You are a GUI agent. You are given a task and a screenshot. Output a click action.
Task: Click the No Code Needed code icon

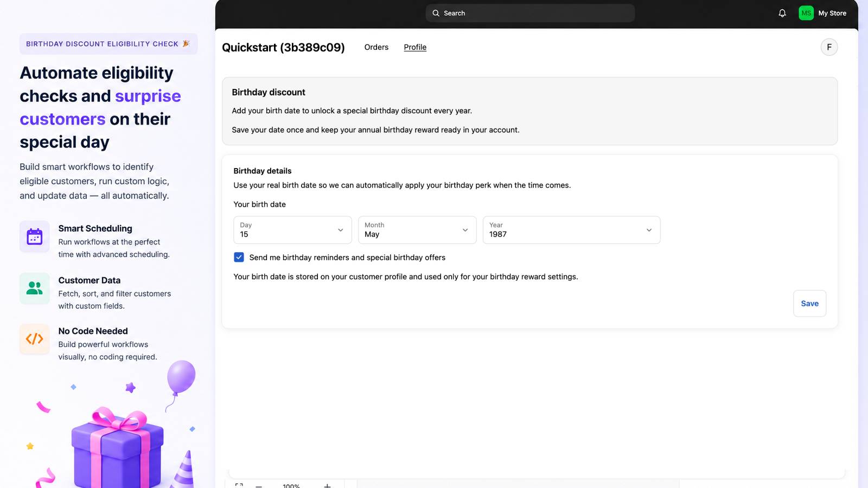coord(35,339)
